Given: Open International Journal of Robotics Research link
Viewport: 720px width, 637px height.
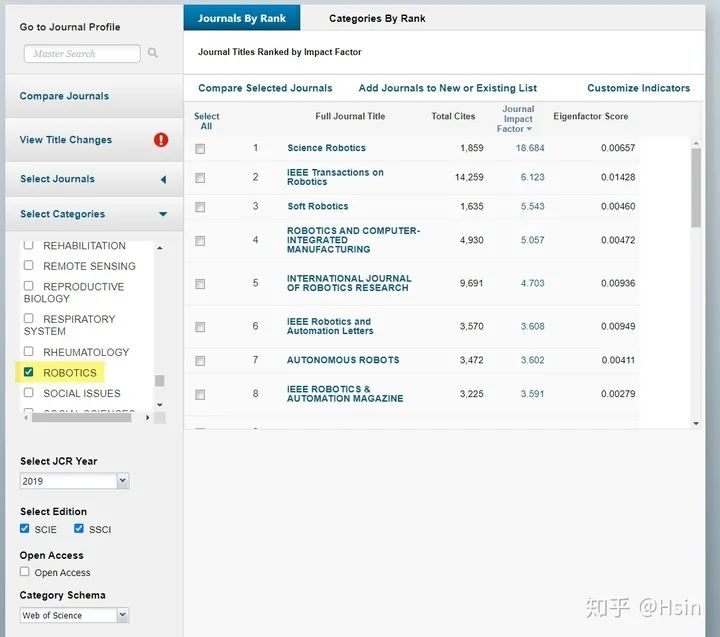Looking at the screenshot, I should point(349,283).
